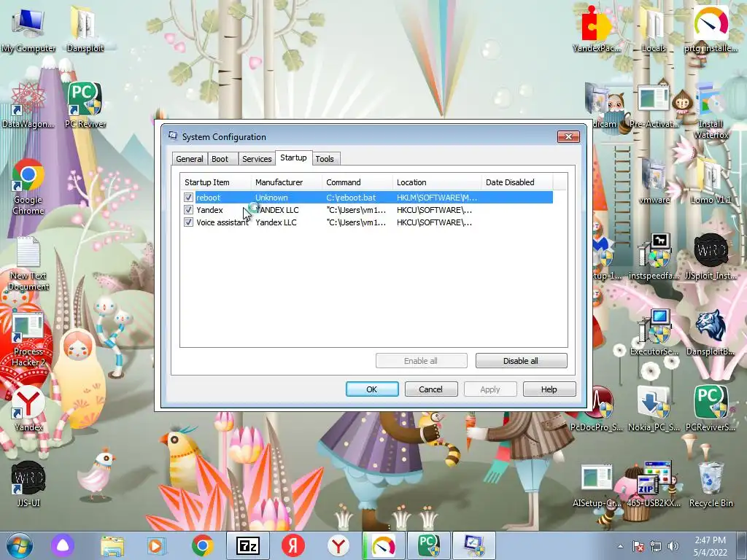The width and height of the screenshot is (747, 560).
Task: Launch Process Hacker 2 desktop shortcut
Action: coord(28,339)
